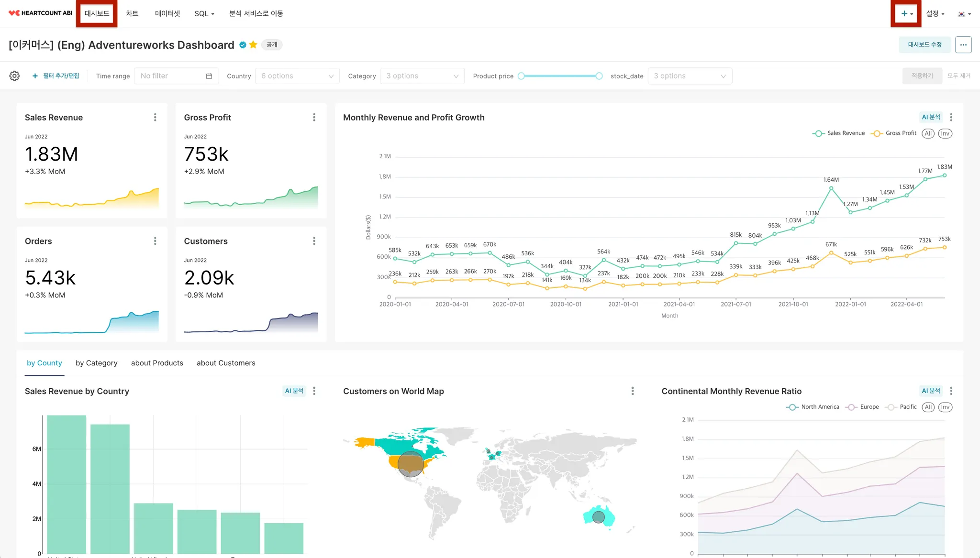This screenshot has width=980, height=558.
Task: Click the dashboard more options ellipsis button
Action: [963, 45]
